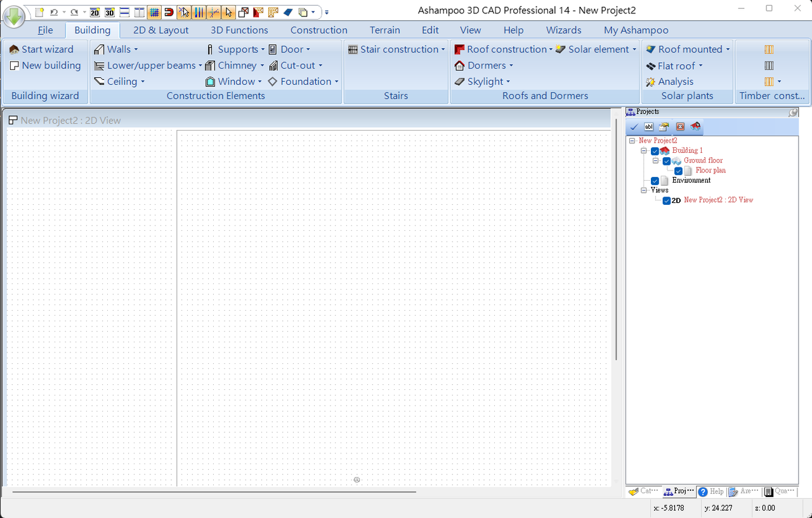Click the rename 'abl' icon in Projects panel
This screenshot has width=812, height=518.
(x=649, y=127)
